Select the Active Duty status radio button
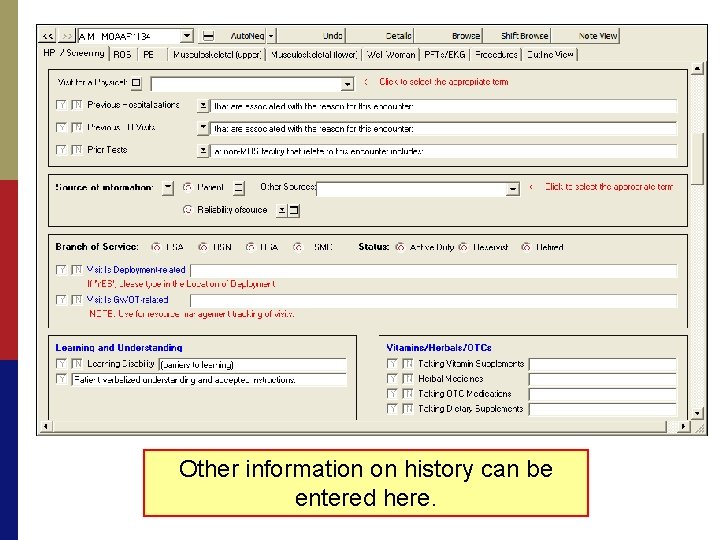 click(x=400, y=247)
